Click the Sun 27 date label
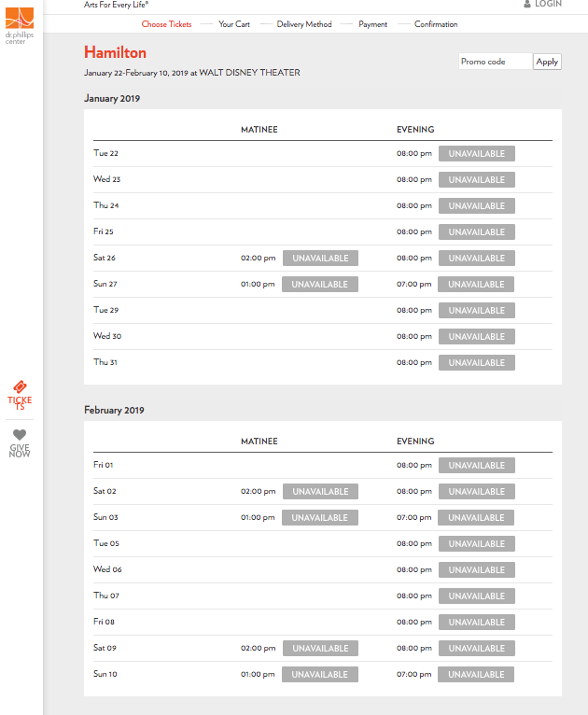The image size is (588, 715). point(105,284)
